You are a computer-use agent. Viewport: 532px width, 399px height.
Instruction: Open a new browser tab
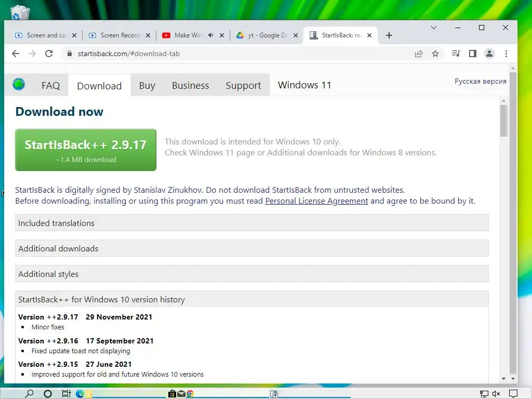[x=389, y=35]
